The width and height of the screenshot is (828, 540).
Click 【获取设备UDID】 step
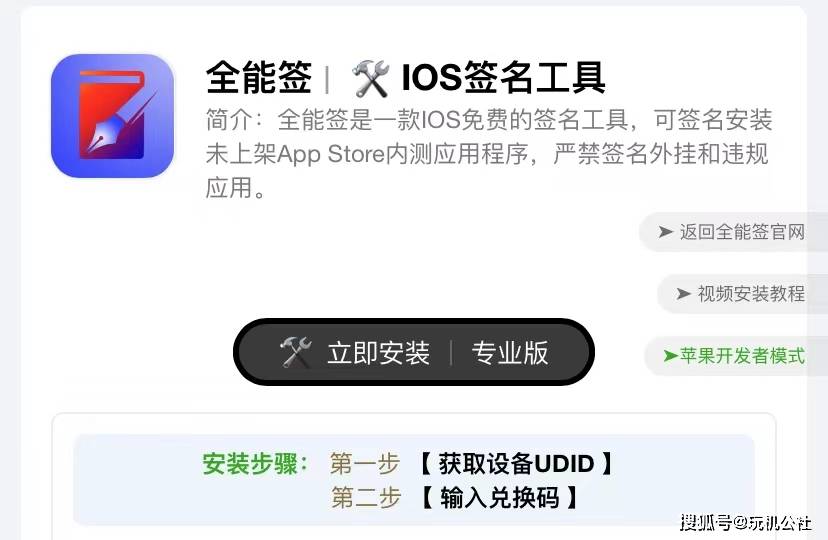click(x=516, y=463)
